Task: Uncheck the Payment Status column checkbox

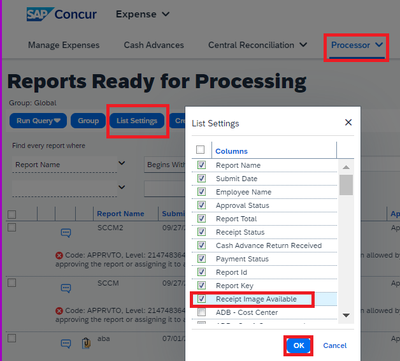Action: (201, 258)
